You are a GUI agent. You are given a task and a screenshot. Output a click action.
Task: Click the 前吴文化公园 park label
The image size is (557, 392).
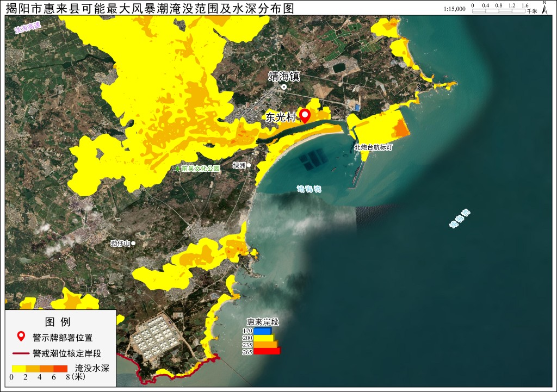(x=201, y=169)
